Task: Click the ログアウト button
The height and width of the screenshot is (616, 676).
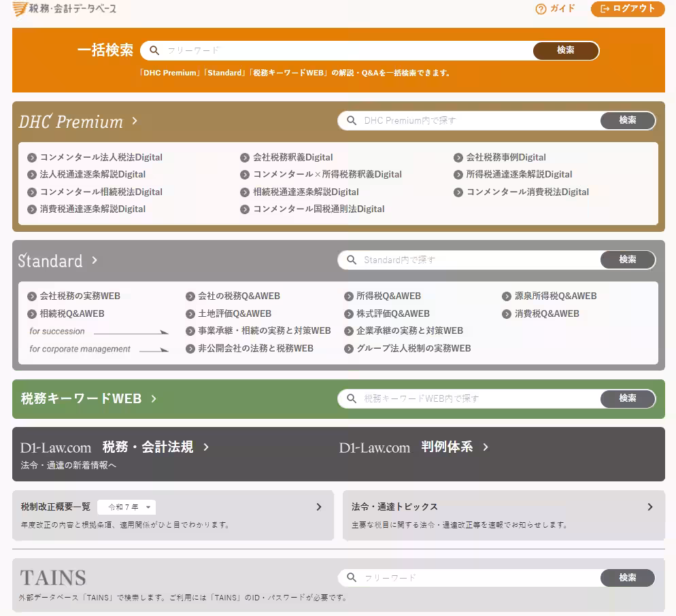Action: (x=626, y=9)
